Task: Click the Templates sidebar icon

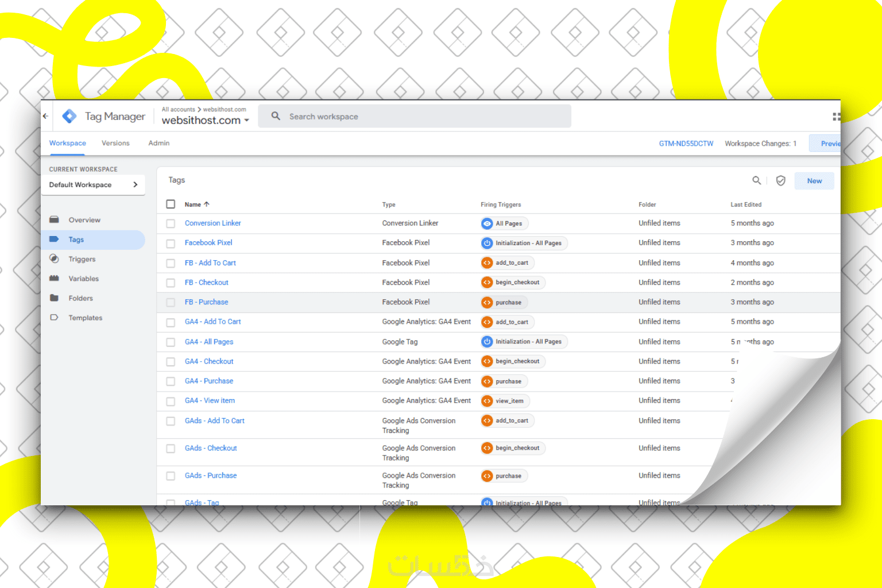Action: [55, 318]
